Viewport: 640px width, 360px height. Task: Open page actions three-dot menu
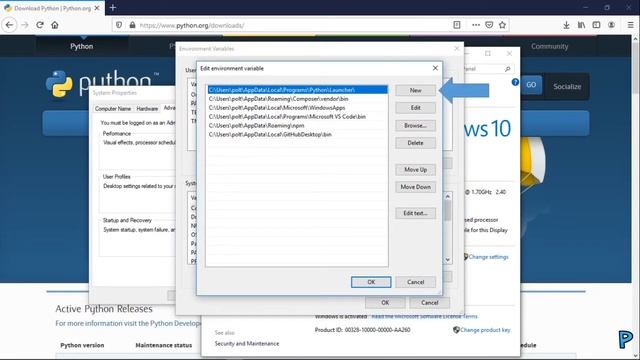pyautogui.click(x=476, y=25)
